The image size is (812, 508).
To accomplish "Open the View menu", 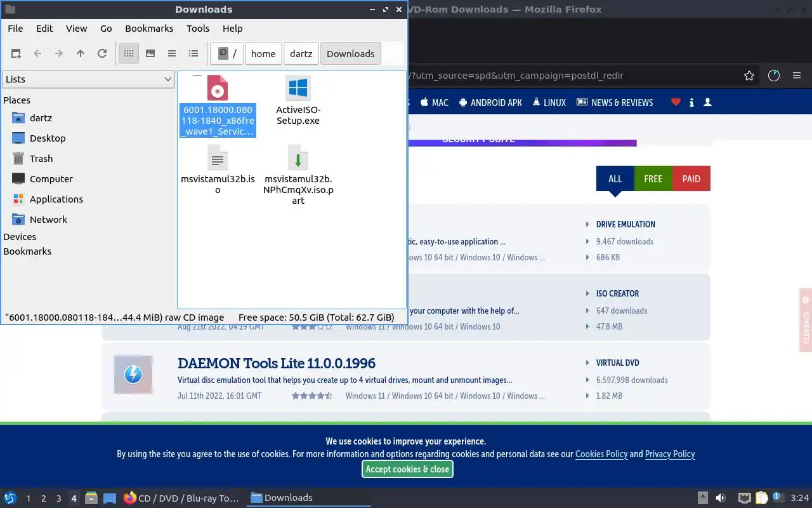I will click(x=77, y=29).
